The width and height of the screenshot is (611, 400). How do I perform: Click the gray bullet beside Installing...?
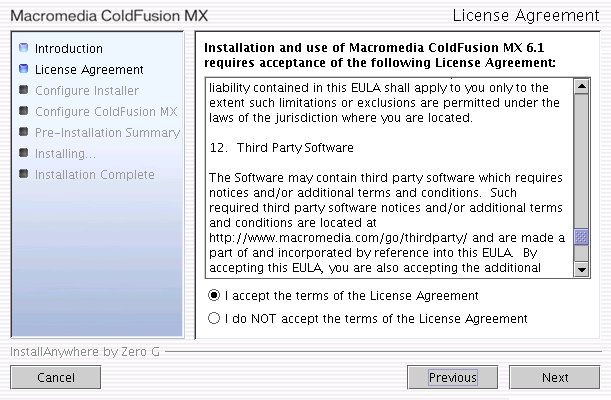click(x=24, y=154)
